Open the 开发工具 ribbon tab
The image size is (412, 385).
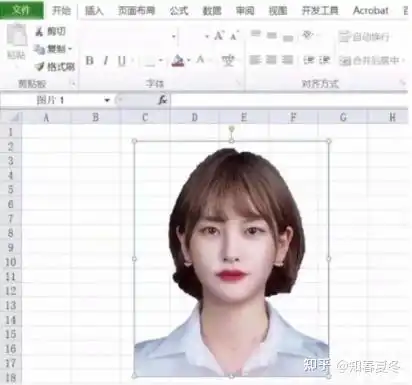coord(320,11)
